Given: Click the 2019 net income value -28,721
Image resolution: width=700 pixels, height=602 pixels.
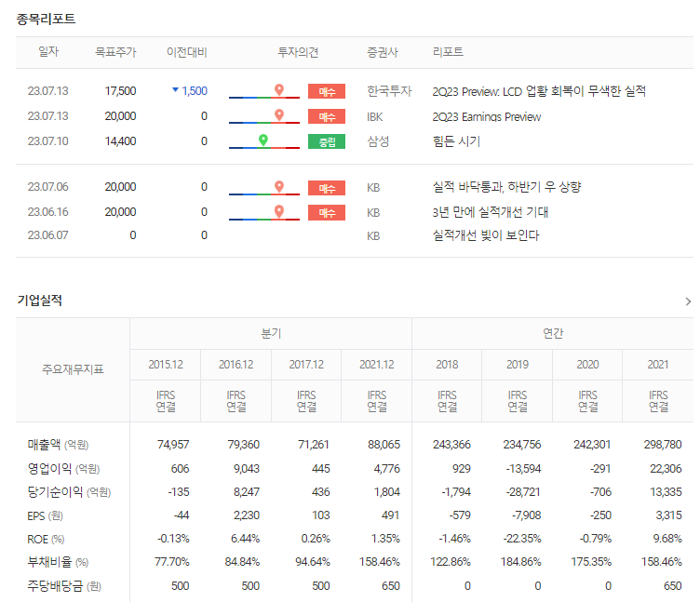Looking at the screenshot, I should (x=523, y=492).
